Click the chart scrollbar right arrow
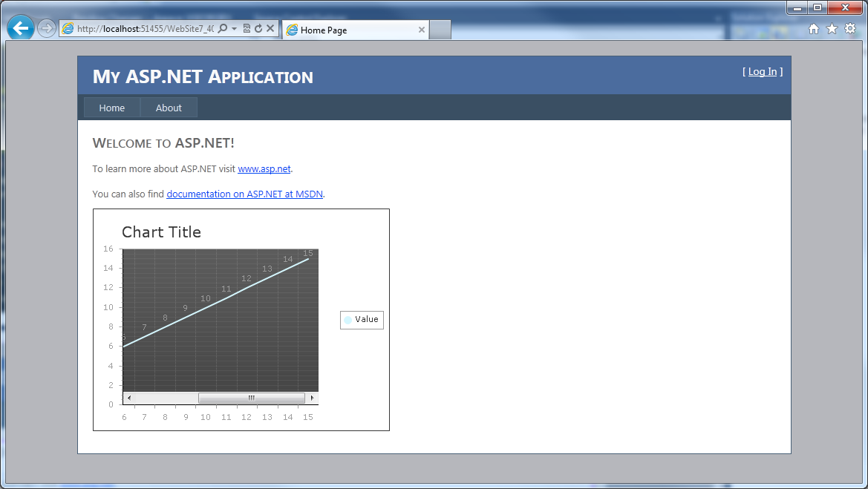 [x=312, y=398]
